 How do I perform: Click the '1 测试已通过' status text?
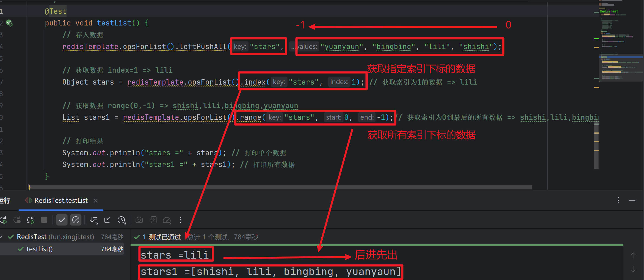[x=162, y=237]
